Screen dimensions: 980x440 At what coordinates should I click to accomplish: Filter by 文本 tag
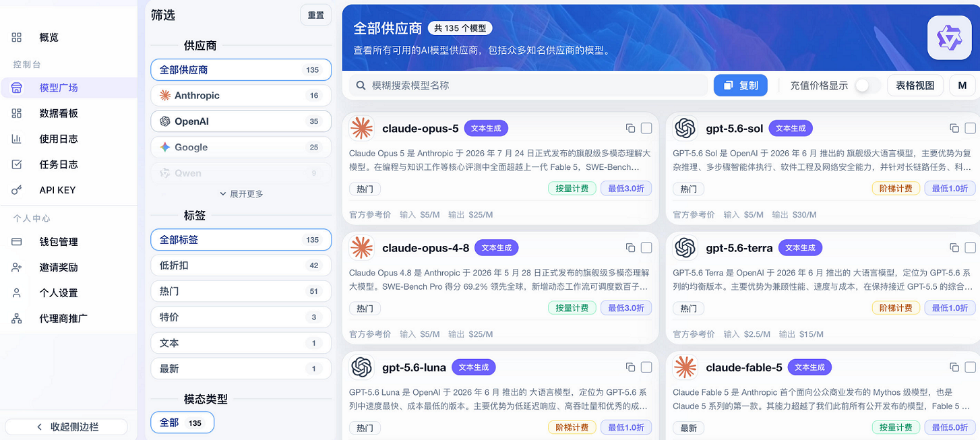tap(241, 343)
